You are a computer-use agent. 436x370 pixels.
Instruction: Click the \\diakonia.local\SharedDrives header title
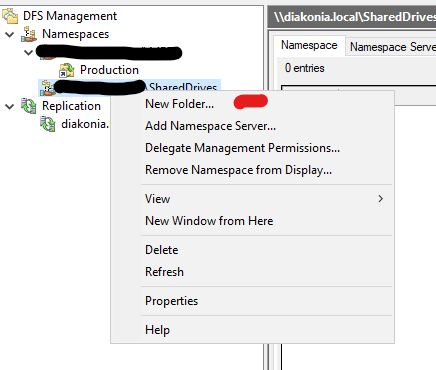pyautogui.click(x=355, y=17)
